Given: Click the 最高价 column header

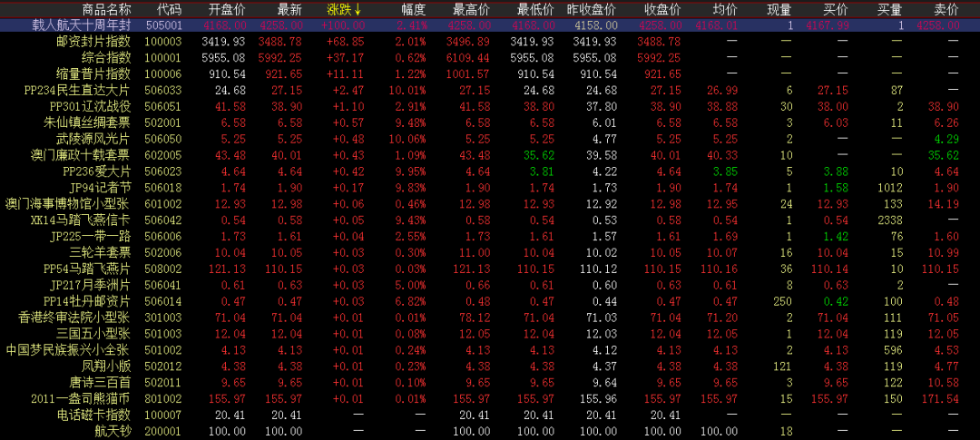Looking at the screenshot, I should pyautogui.click(x=473, y=9).
